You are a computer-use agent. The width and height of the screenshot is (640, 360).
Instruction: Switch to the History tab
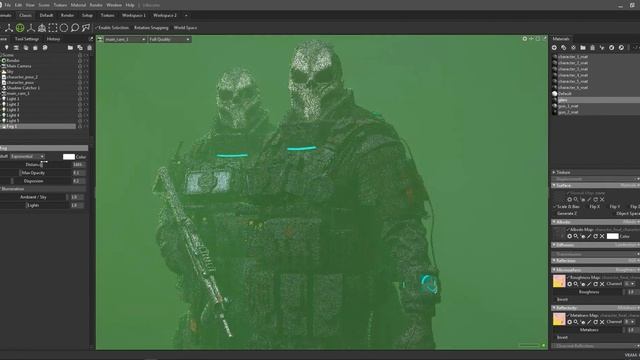[53, 39]
